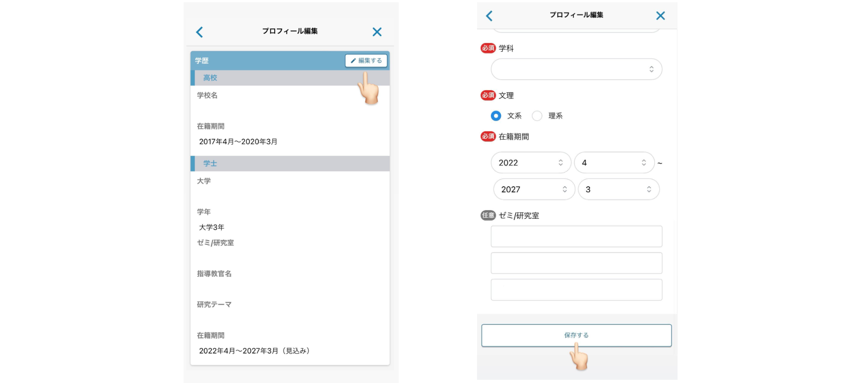Open the end year dropdown showing 2027
Image resolution: width=868 pixels, height=383 pixels.
(534, 189)
